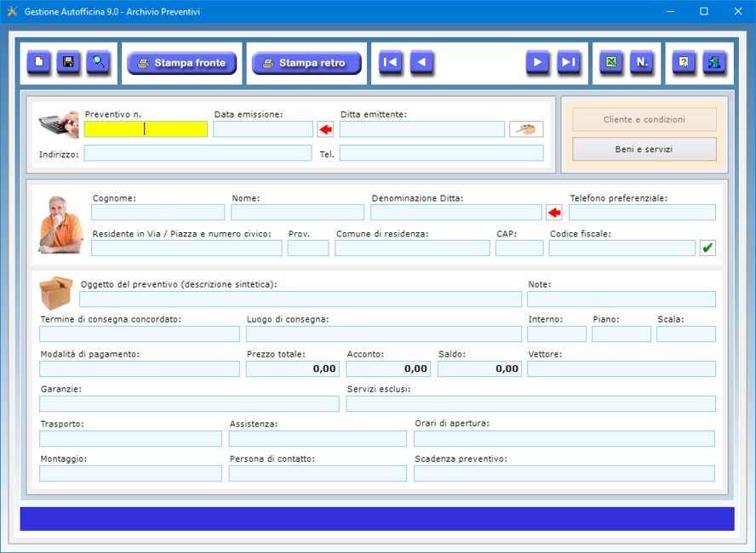Viewport: 756px width, 553px height.
Task: Focus the yellow Preventivo n. field
Action: (x=146, y=129)
